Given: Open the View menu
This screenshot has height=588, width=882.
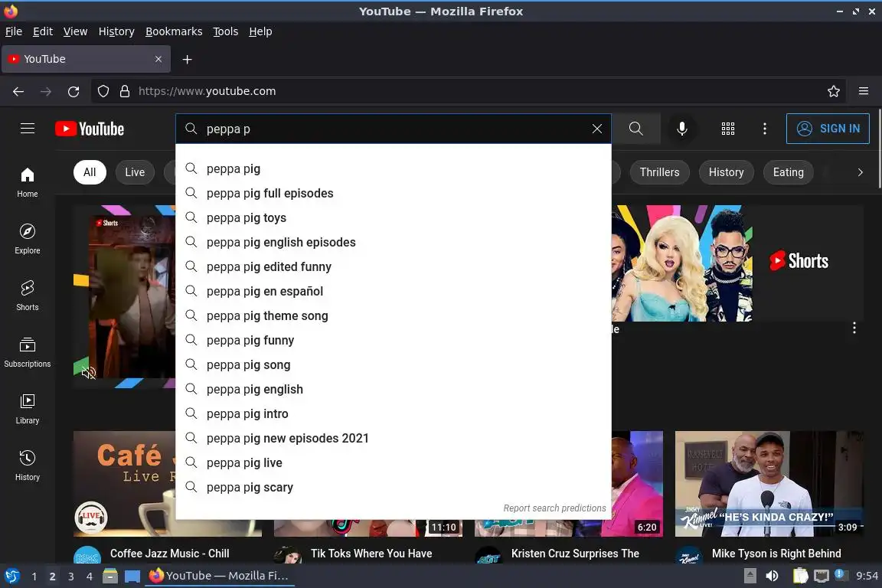Looking at the screenshot, I should coord(75,31).
